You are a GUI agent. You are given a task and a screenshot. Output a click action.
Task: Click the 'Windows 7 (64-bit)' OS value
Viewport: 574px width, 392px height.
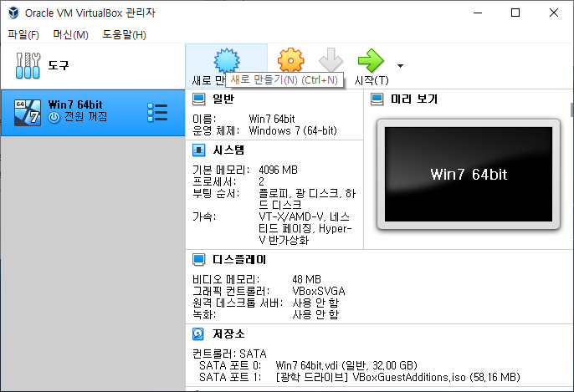click(x=293, y=131)
